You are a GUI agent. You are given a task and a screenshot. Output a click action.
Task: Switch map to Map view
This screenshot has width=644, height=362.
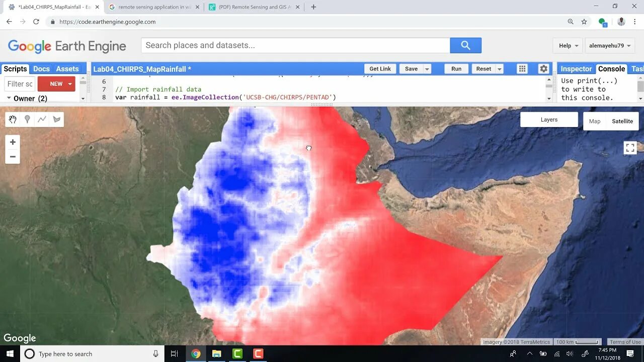coord(595,121)
